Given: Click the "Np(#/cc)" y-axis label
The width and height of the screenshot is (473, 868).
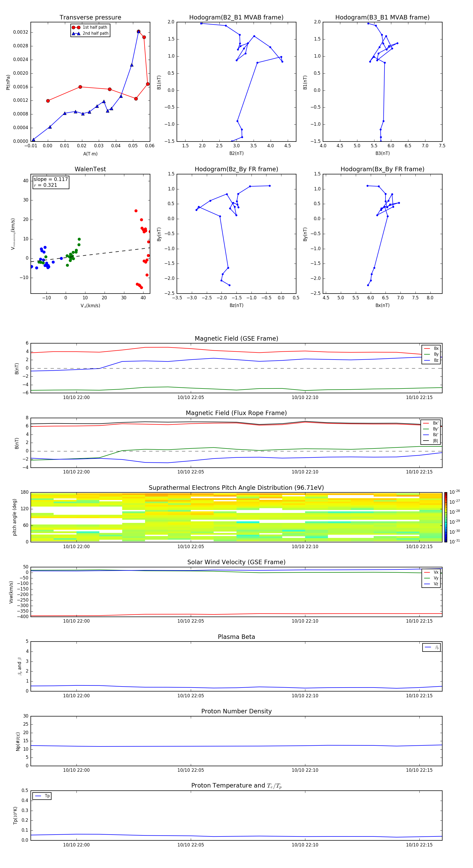Looking at the screenshot, I should pos(18,741).
